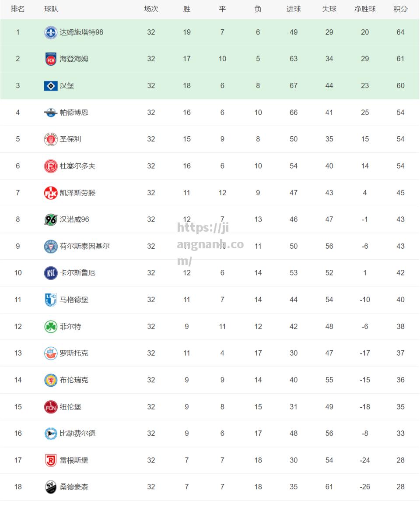Screen dimensions: 420x508
Task: Select the 进球 column header
Action: coord(294,9)
